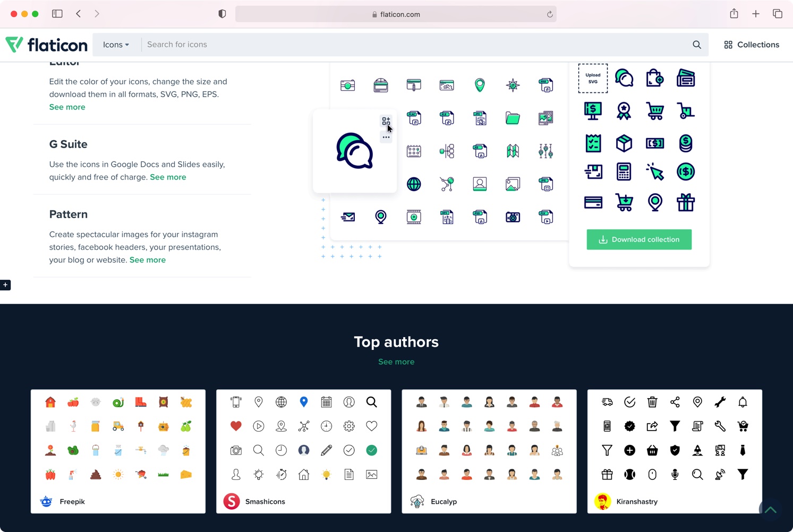Pick the large chat bubbles icon preview

(x=354, y=151)
